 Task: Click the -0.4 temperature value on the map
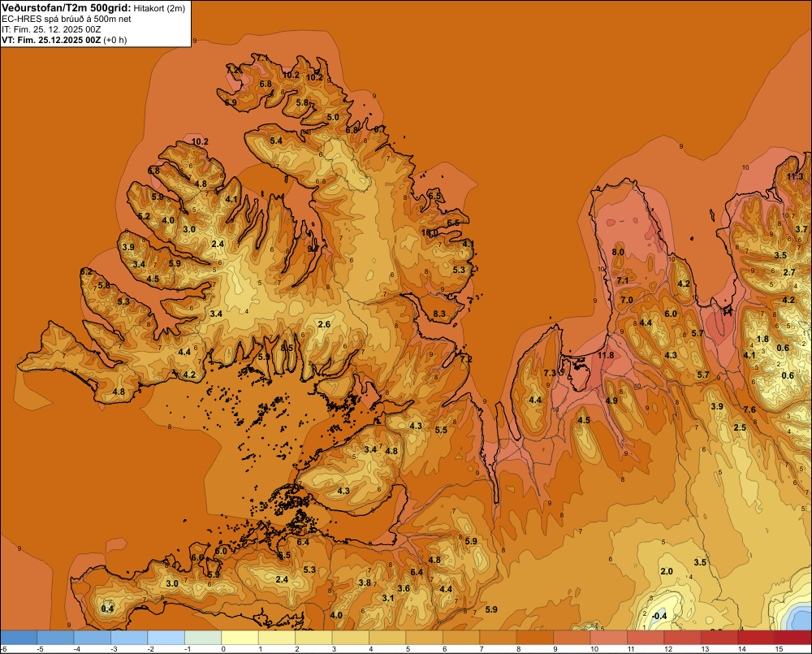click(x=659, y=616)
